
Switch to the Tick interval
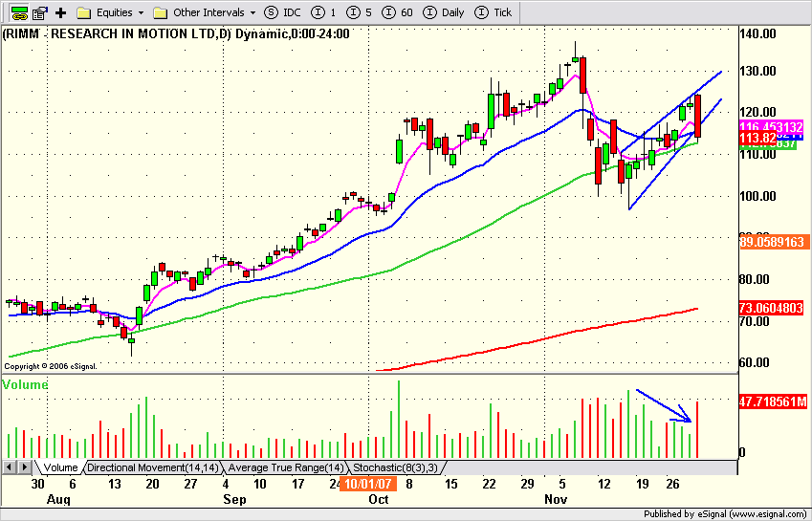[494, 12]
